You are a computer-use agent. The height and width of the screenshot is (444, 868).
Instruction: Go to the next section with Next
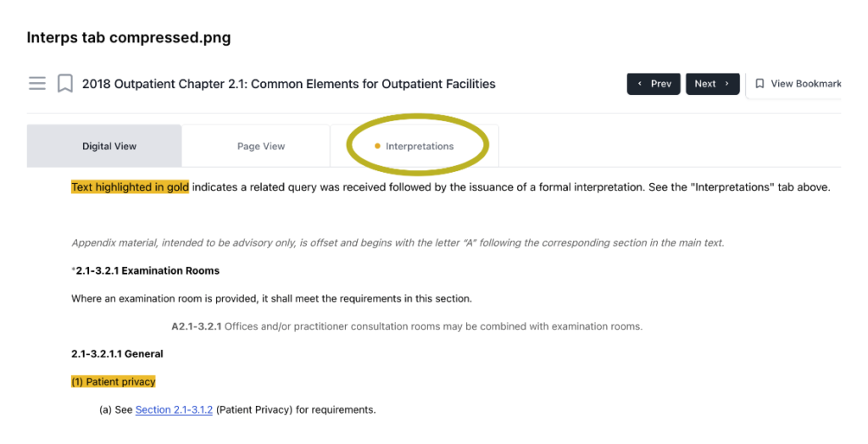point(712,84)
